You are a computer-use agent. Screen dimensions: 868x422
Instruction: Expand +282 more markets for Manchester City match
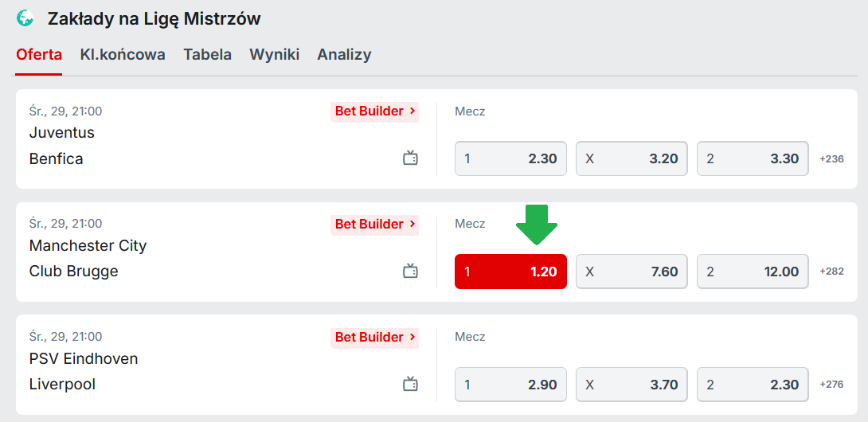pos(831,272)
